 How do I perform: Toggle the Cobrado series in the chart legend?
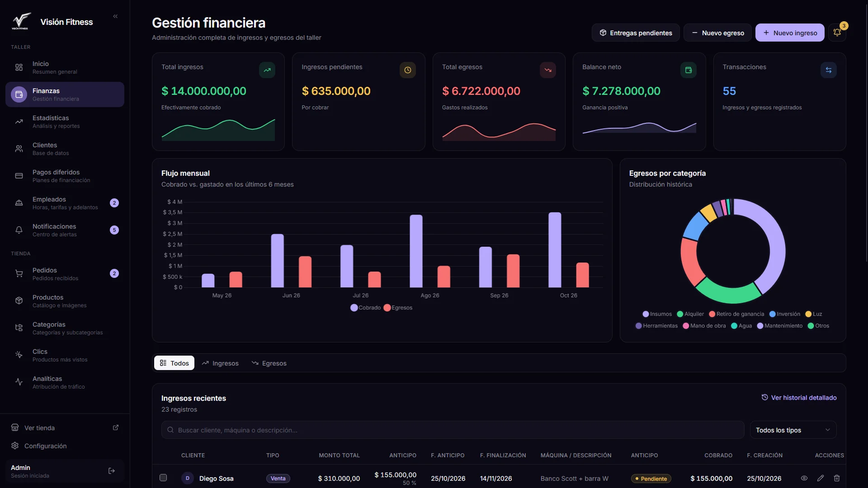coord(366,308)
